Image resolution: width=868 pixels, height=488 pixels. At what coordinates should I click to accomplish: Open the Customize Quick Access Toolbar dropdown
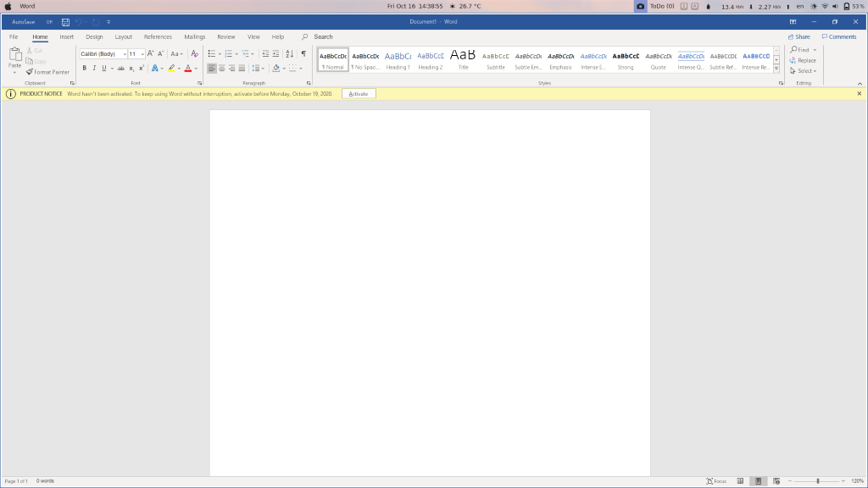108,22
